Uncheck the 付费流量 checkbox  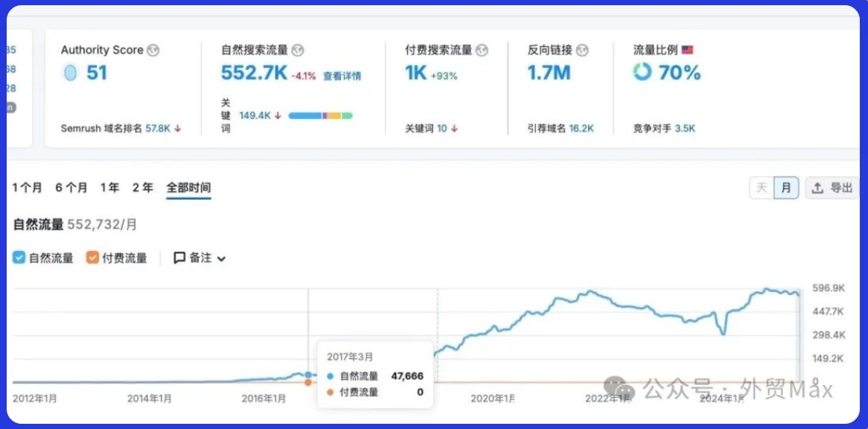click(93, 258)
